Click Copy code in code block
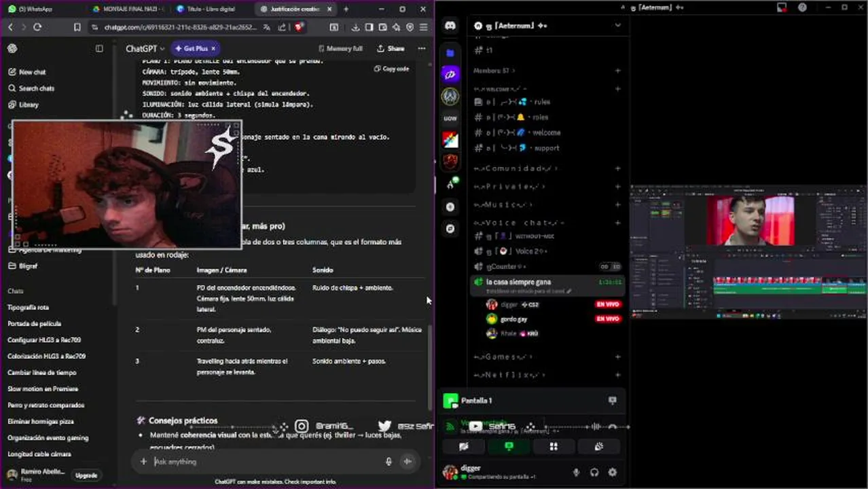The image size is (868, 489). pos(391,69)
